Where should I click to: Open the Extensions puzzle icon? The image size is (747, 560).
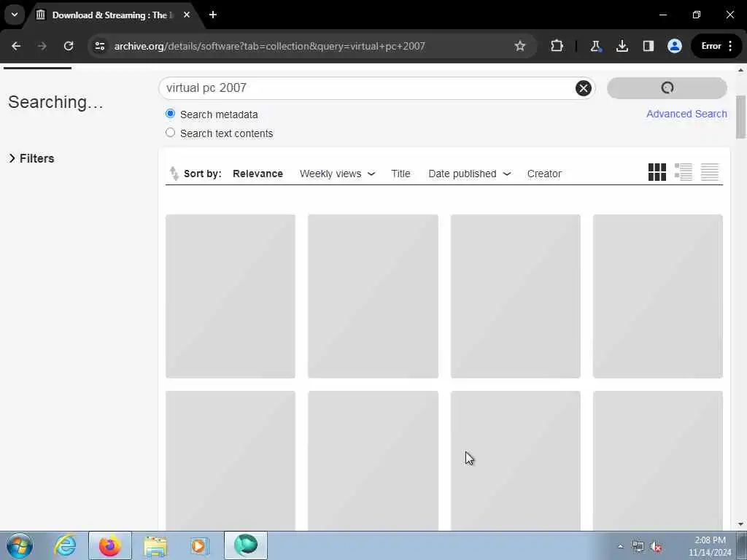[557, 46]
